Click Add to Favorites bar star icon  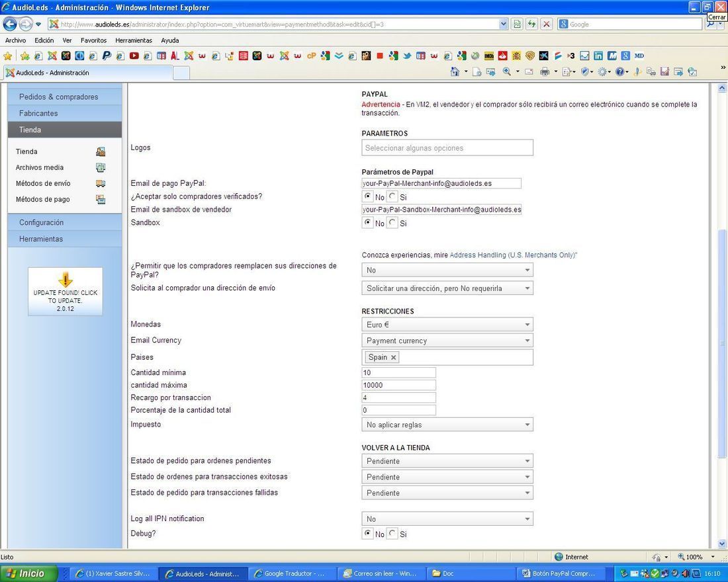[x=24, y=56]
